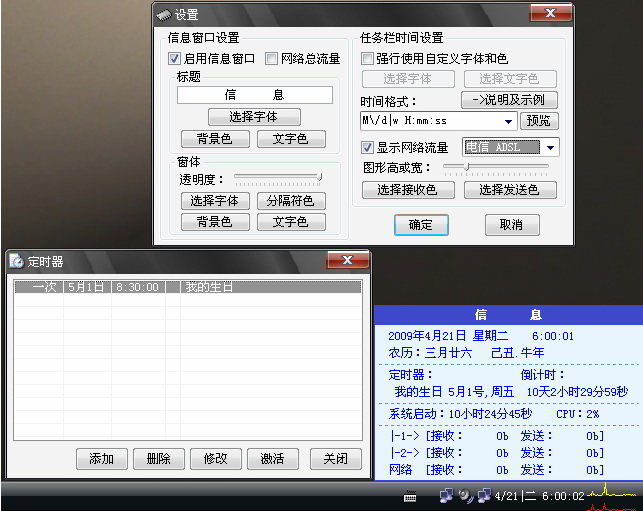Screen dimensions: 643x511
Task: Click 背景色 button in 标题 group
Action: [x=215, y=139]
